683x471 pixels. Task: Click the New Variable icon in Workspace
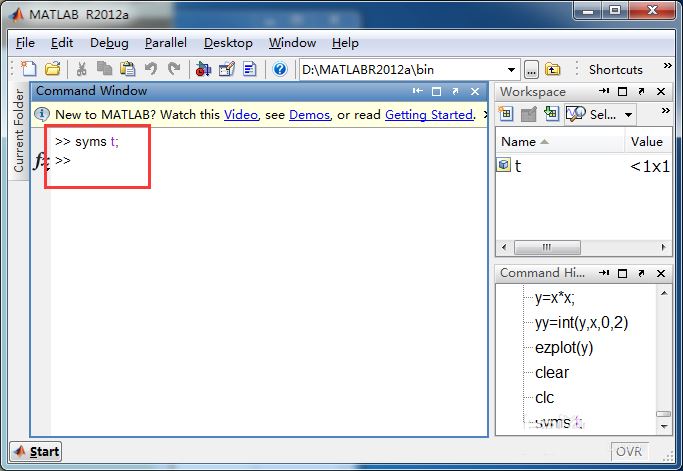pyautogui.click(x=506, y=114)
